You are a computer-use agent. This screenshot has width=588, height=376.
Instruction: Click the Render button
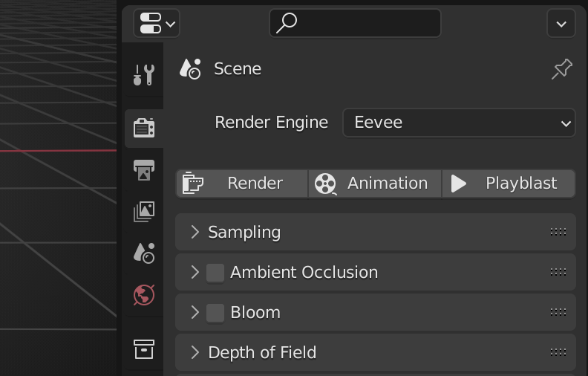[242, 184]
